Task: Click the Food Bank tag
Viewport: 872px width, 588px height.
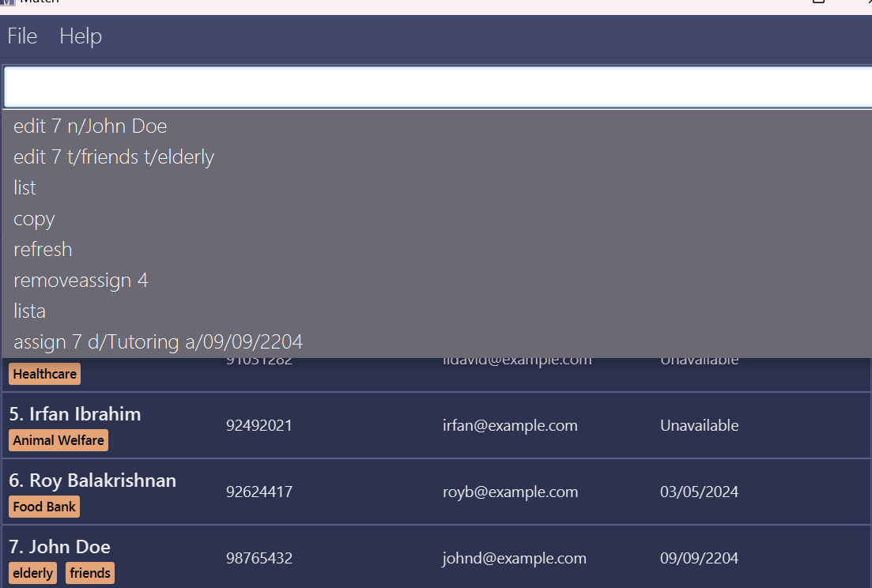Action: (44, 507)
